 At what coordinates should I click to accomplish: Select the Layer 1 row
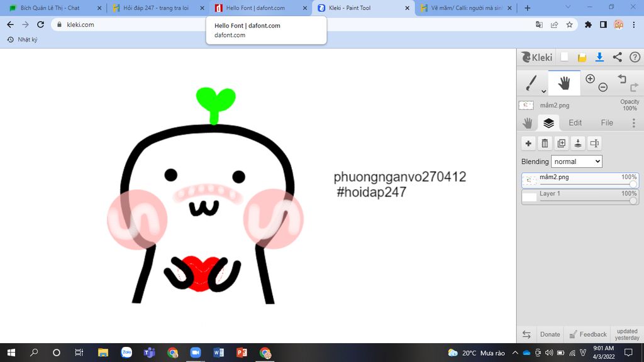click(x=580, y=197)
